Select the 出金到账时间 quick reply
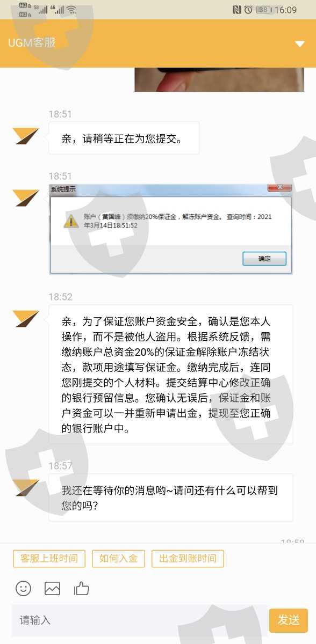The width and height of the screenshot is (316, 644). point(188,559)
